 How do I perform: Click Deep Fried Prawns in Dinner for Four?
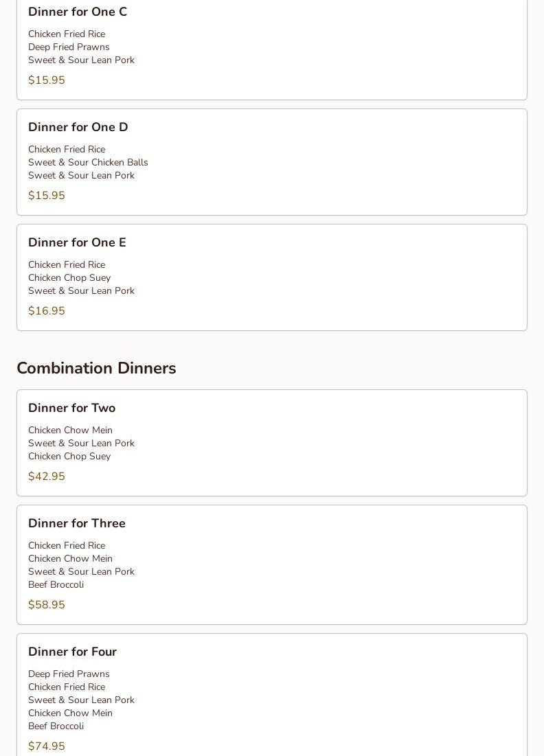click(x=69, y=674)
